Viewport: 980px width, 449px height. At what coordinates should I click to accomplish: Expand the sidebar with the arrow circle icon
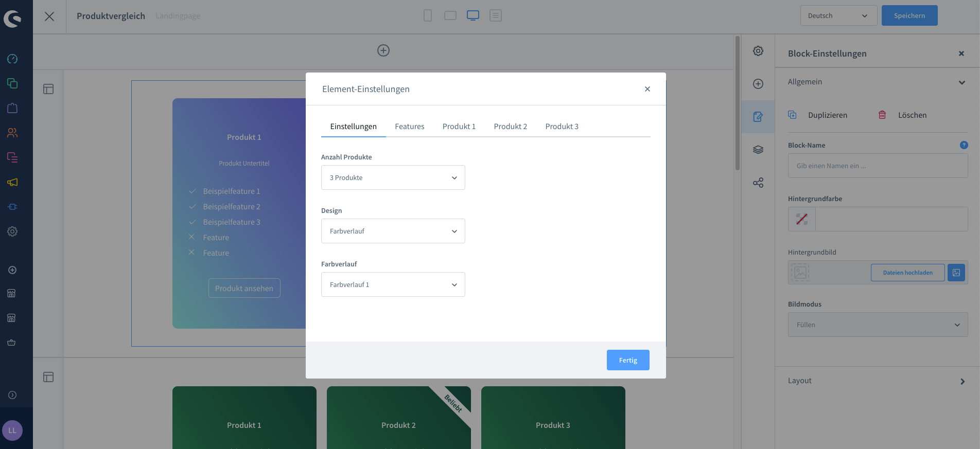12,395
